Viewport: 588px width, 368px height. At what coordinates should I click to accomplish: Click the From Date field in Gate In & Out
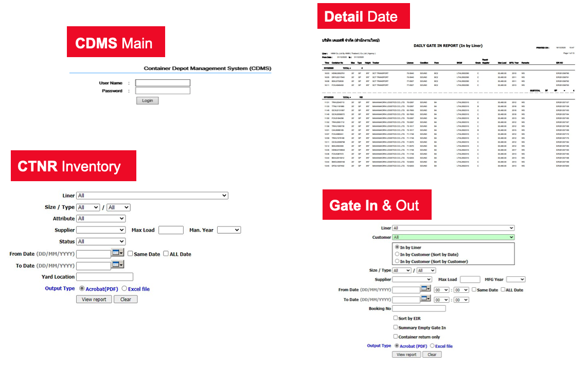(406, 290)
